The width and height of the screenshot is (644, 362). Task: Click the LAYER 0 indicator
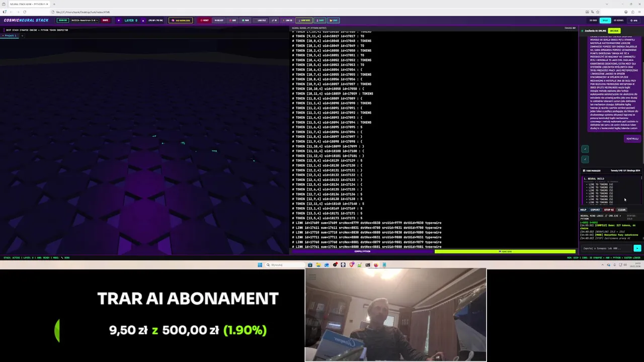131,21
